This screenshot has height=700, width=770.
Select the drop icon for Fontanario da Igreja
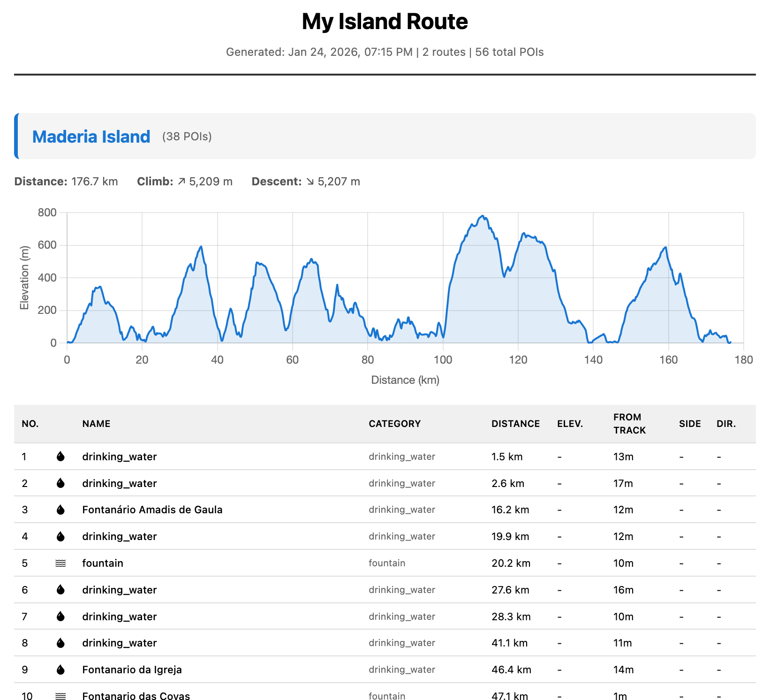point(61,670)
